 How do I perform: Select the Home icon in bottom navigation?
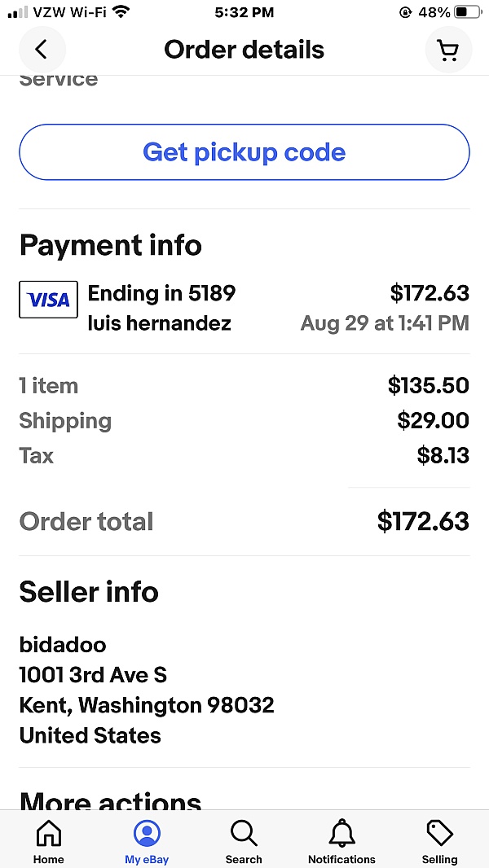click(x=49, y=840)
